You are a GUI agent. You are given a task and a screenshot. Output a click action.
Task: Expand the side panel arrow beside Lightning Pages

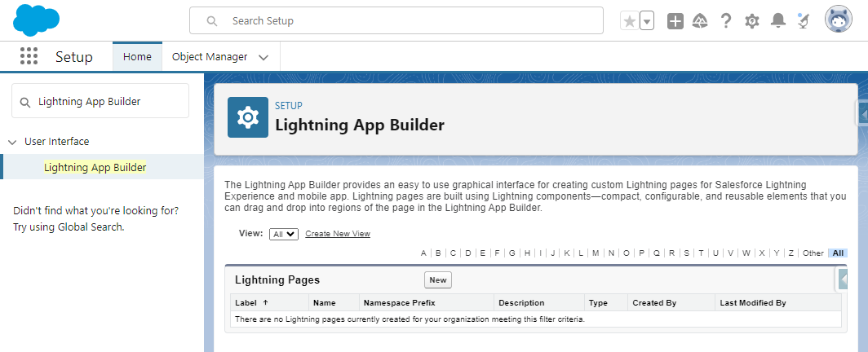tap(842, 279)
